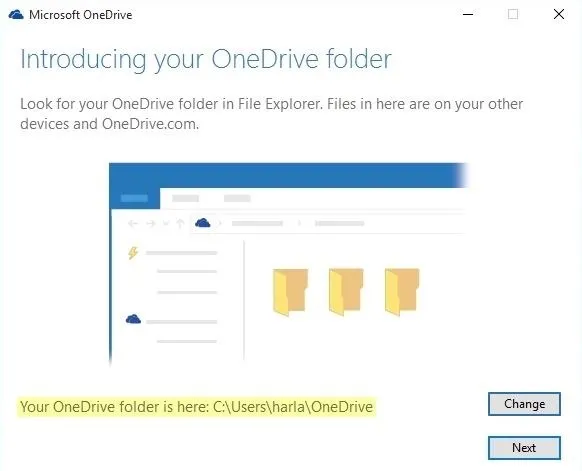Click the illustrated back arrow
Viewport: 582px width, 471px height.
tap(133, 223)
